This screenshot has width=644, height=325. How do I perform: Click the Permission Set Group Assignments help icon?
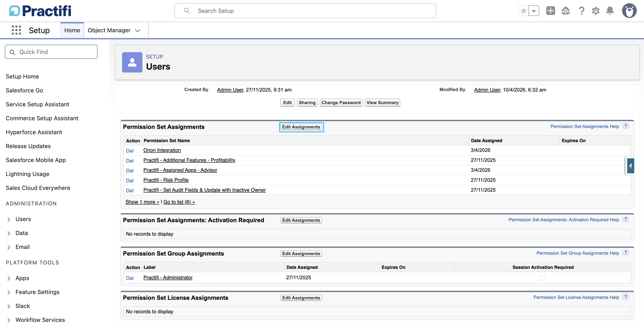(625, 252)
